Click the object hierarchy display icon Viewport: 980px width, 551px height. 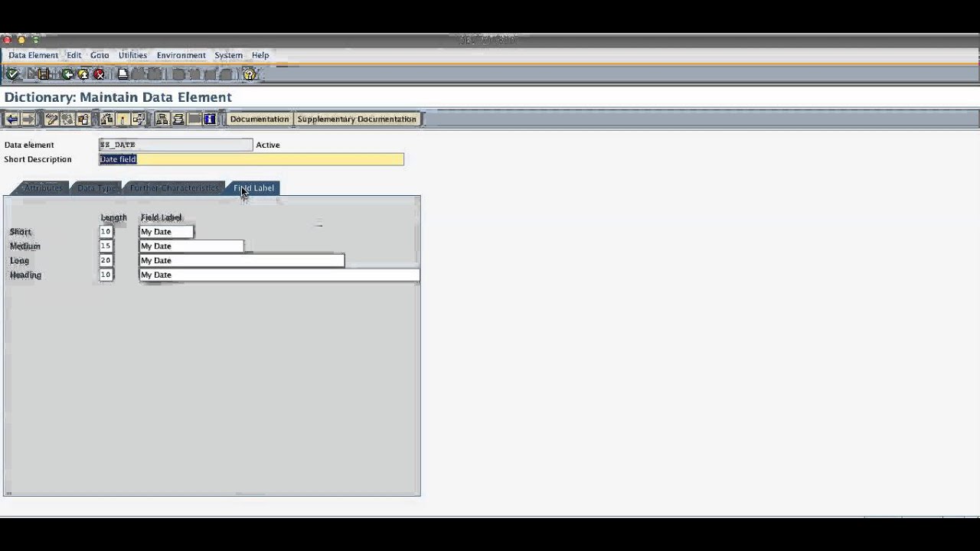[162, 119]
